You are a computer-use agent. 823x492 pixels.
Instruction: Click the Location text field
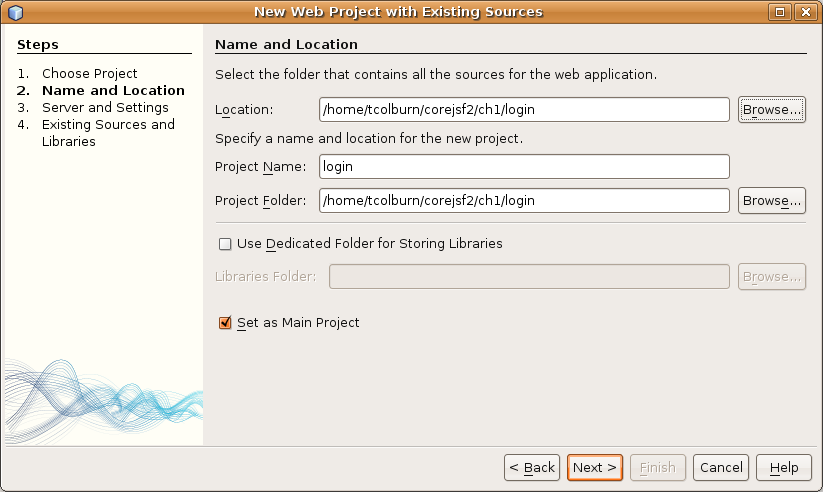tap(524, 110)
